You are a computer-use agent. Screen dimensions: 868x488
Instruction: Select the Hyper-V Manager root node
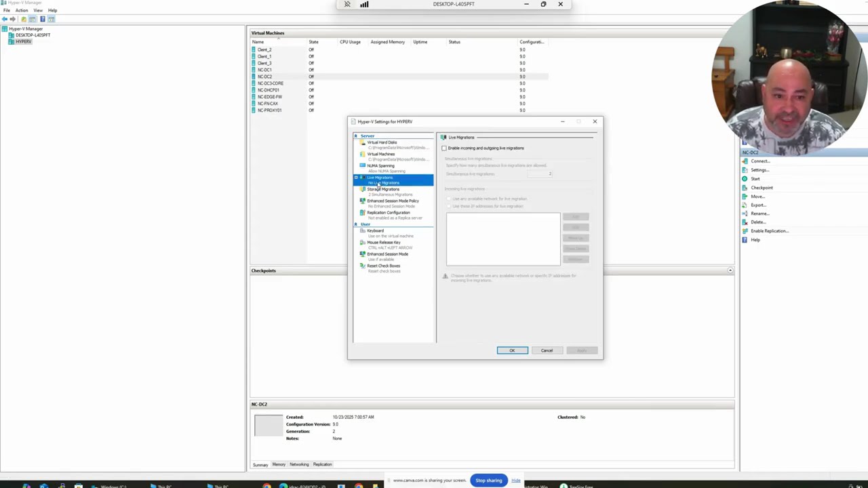coord(25,28)
